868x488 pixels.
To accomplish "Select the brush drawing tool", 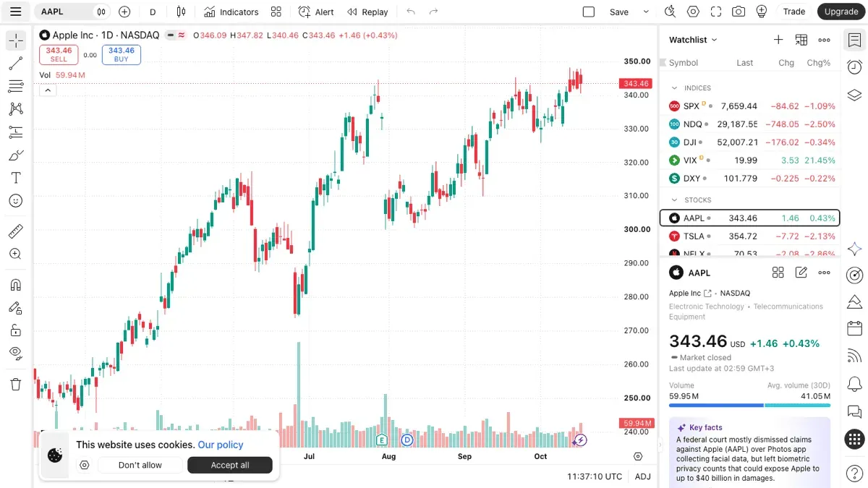I will click(15, 155).
